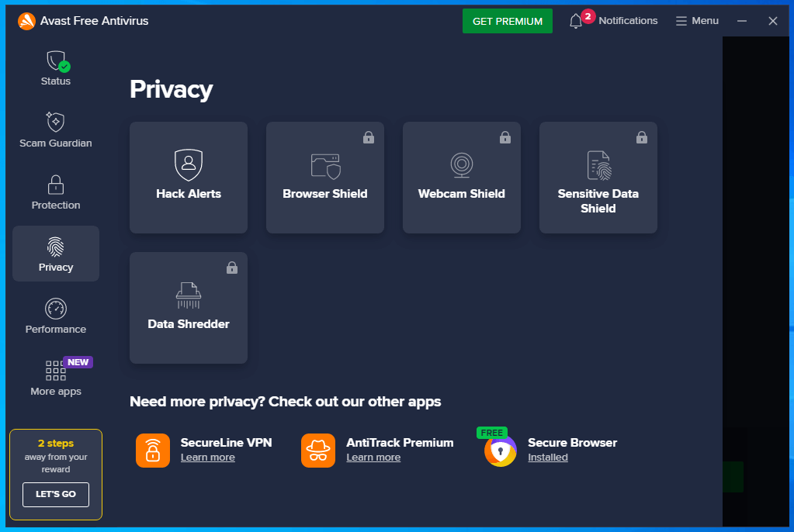
Task: Click the Hack Alerts card title
Action: (189, 194)
